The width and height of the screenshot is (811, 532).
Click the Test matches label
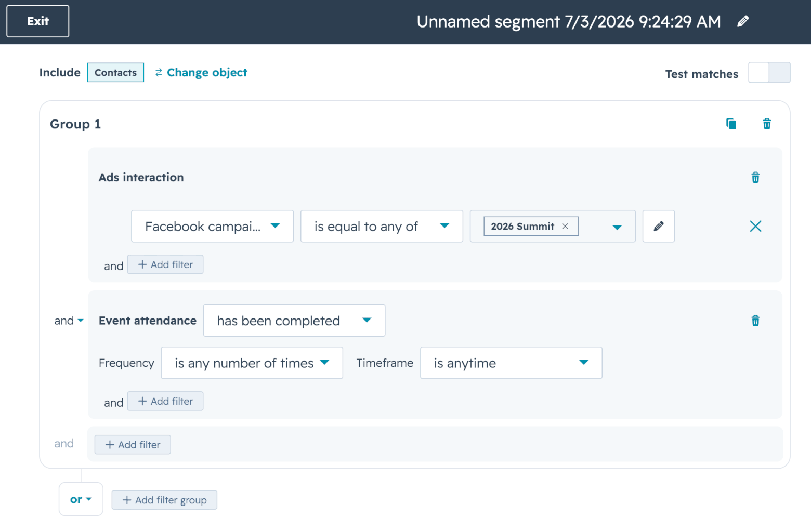(702, 74)
